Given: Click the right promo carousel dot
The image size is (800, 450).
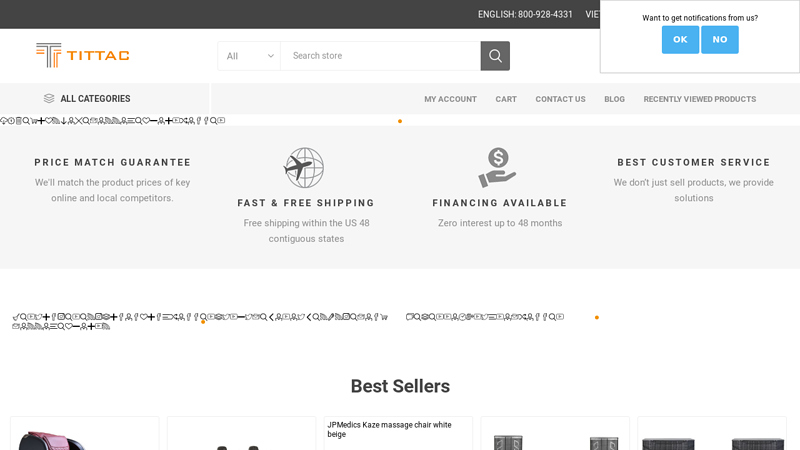Looking at the screenshot, I should tap(596, 317).
